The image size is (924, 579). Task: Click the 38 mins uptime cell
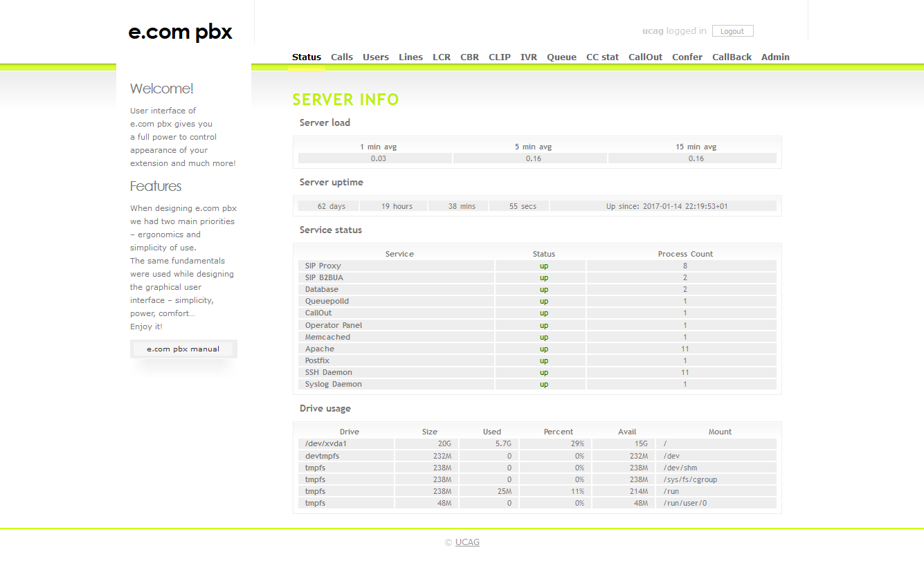[458, 206]
